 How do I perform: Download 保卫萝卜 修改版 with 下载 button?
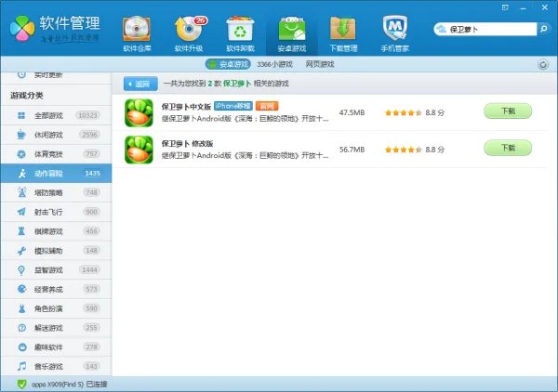click(x=508, y=148)
